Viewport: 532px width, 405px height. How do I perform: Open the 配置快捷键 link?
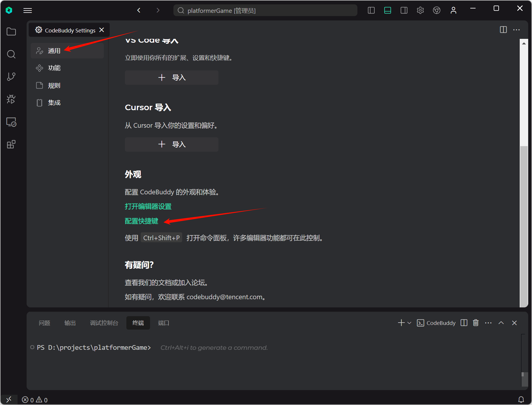[x=142, y=221]
